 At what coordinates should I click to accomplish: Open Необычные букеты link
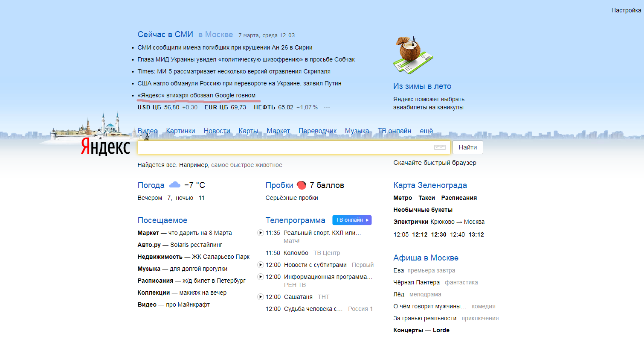point(423,210)
